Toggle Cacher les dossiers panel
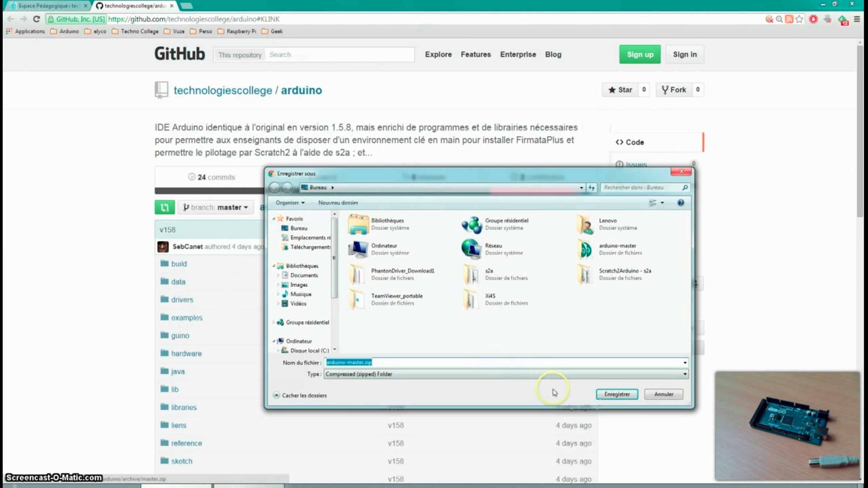The height and width of the screenshot is (488, 868). [300, 395]
